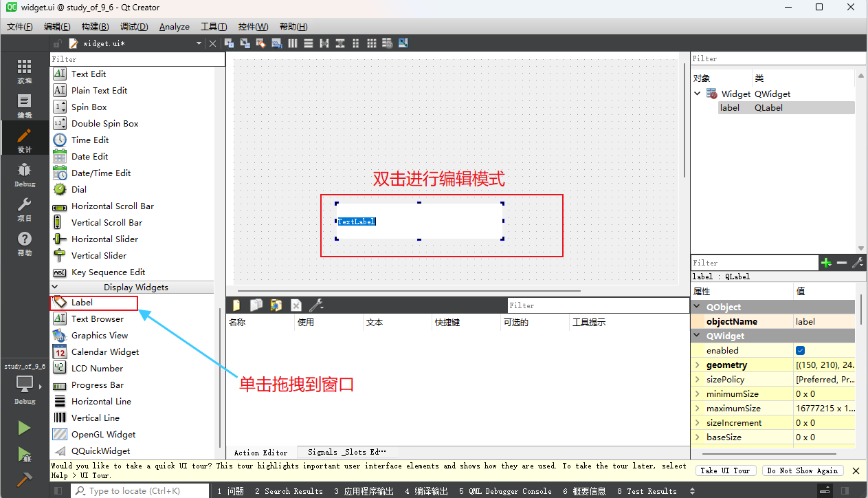868x498 pixels.
Task: Toggle left sidebar visibility in status bar
Action: coord(58,491)
